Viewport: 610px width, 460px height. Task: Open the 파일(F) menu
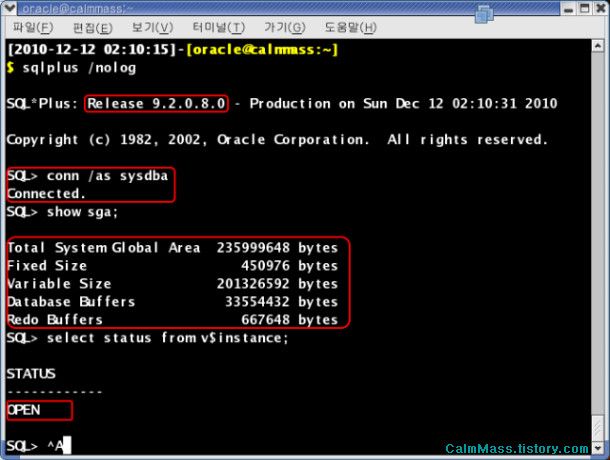pos(33,28)
